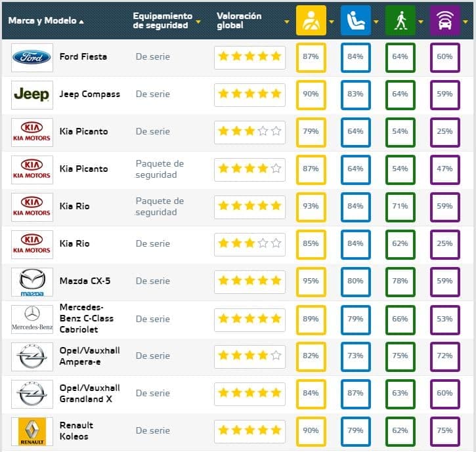Open the Renault logo
The image size is (476, 452).
32,431
